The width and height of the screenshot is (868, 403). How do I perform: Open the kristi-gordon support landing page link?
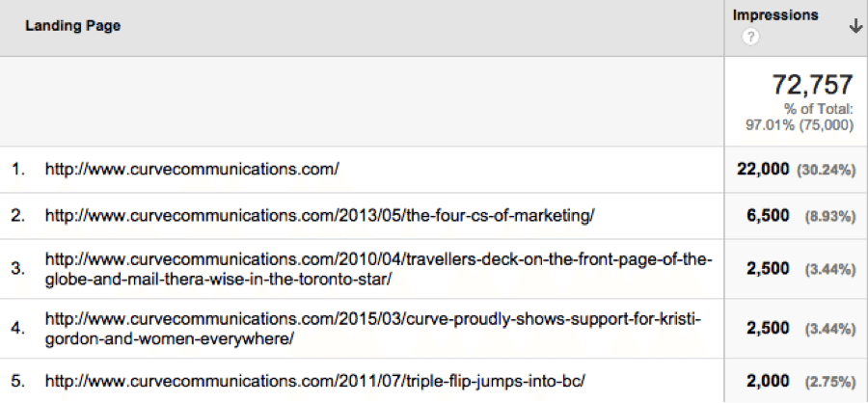click(373, 328)
